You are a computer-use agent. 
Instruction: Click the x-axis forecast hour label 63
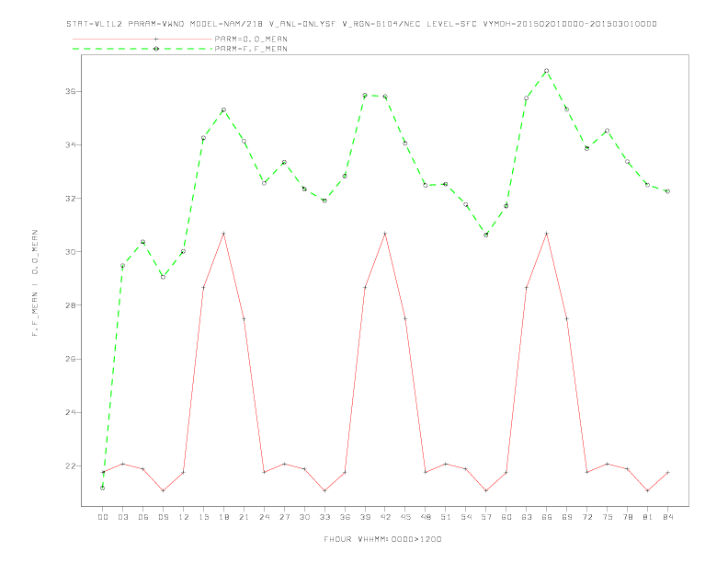coord(527,517)
